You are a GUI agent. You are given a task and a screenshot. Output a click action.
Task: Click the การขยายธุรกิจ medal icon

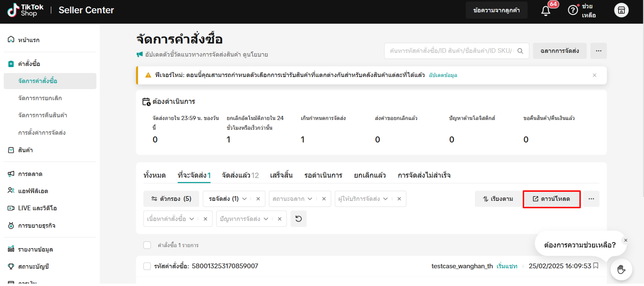coord(11,225)
